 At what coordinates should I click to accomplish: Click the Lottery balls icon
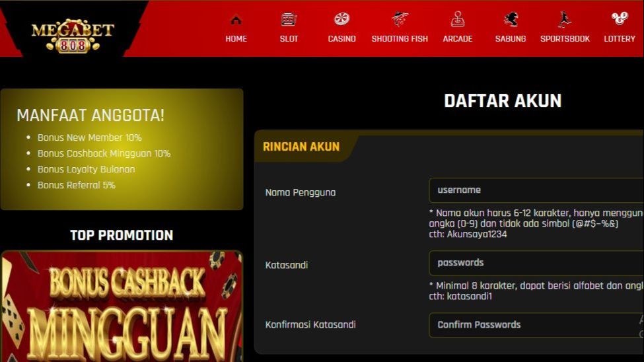coord(620,18)
